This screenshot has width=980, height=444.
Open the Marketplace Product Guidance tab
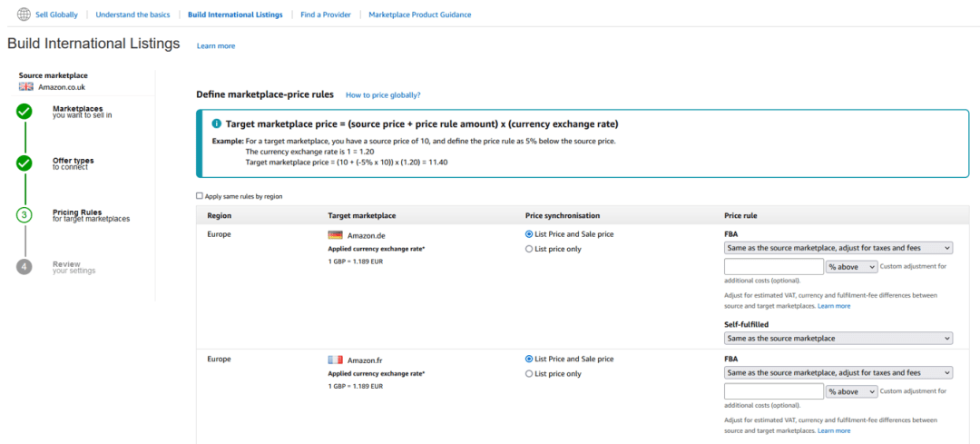tap(419, 15)
